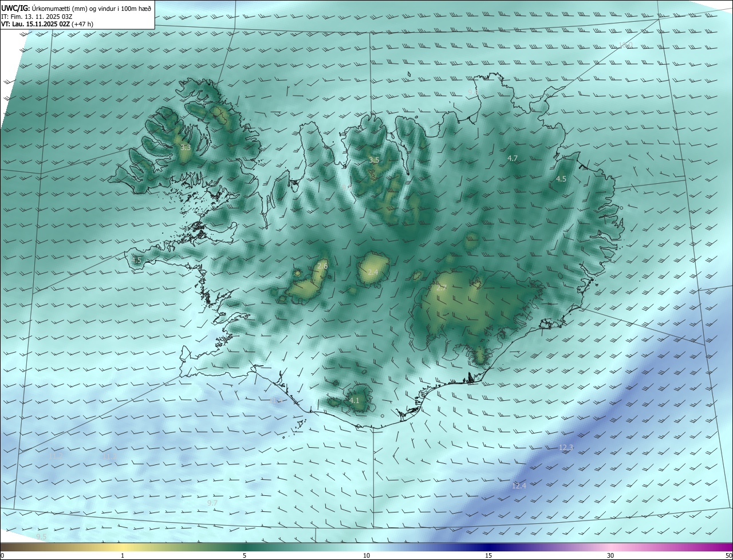Click the 4.5 value near the east coast
The height and width of the screenshot is (560, 733).
click(x=561, y=179)
